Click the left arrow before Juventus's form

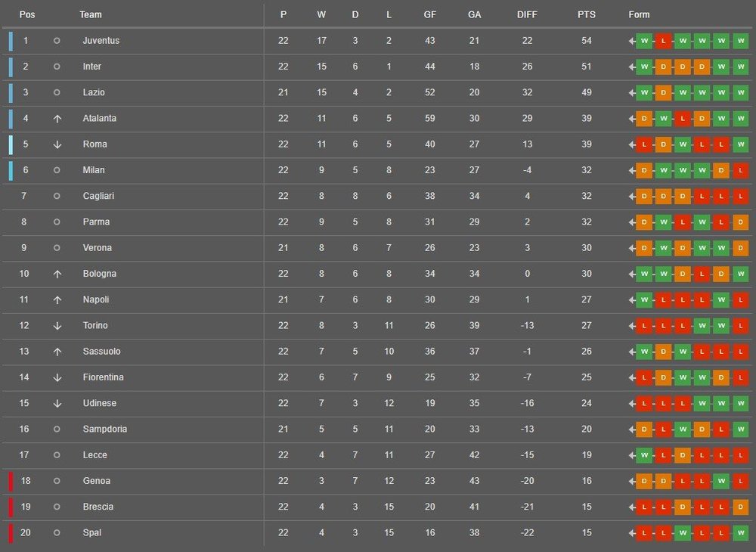tap(631, 41)
